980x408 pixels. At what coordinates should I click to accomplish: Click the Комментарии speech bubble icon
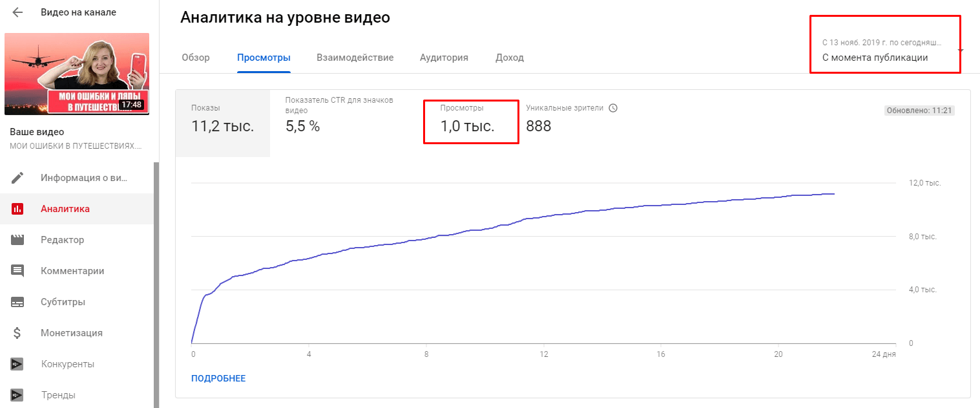[x=17, y=271]
